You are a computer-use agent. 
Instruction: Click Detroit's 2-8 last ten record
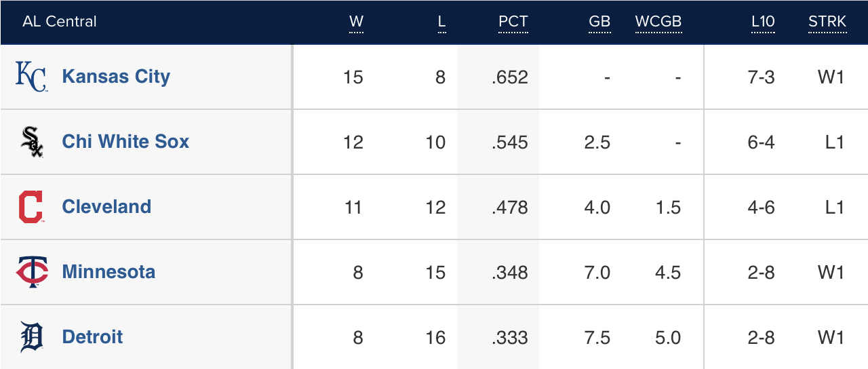coord(761,338)
